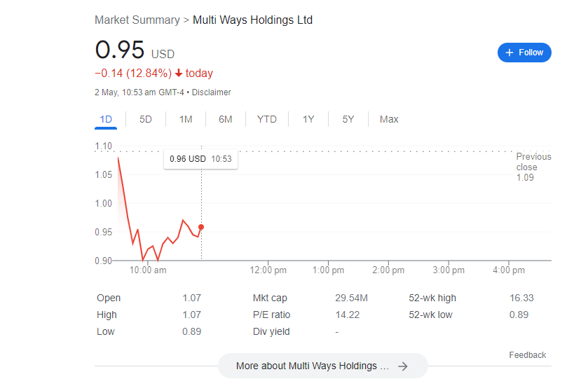Send feedback via Feedback link

click(x=527, y=355)
